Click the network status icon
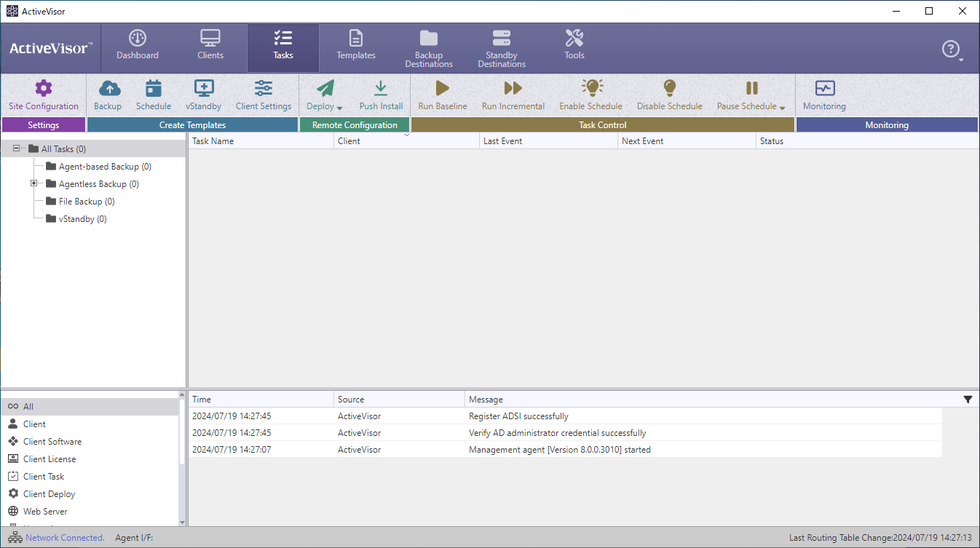This screenshot has height=548, width=980. tap(15, 538)
